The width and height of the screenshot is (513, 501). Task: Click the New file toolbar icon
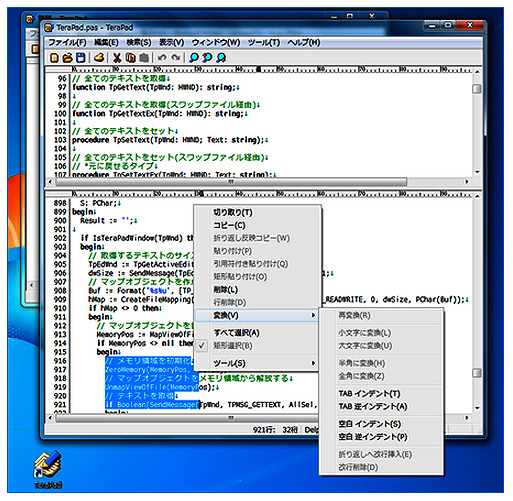tap(54, 58)
